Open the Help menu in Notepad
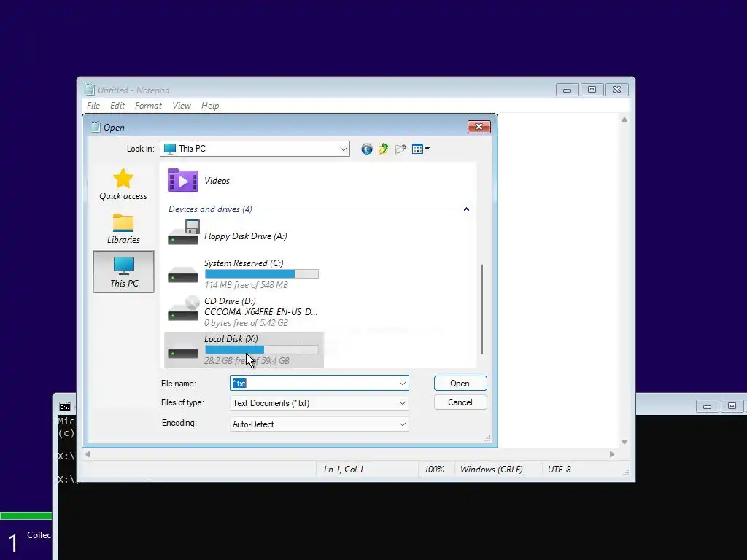Screen dimensions: 747x560 pos(210,106)
